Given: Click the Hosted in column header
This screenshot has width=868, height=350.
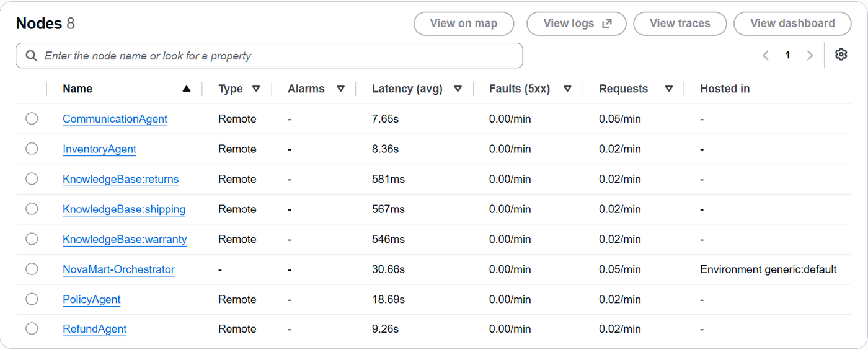Looking at the screenshot, I should [725, 89].
